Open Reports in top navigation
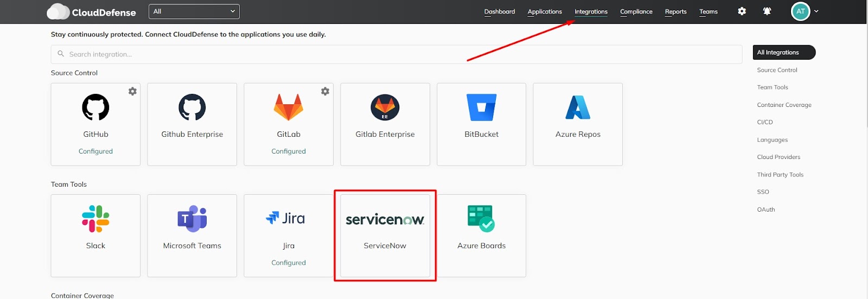This screenshot has width=868, height=299. click(x=676, y=11)
